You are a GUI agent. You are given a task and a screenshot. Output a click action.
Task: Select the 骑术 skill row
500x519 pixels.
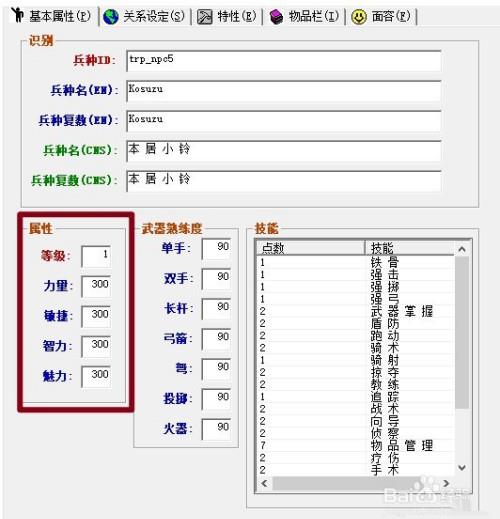click(x=355, y=348)
